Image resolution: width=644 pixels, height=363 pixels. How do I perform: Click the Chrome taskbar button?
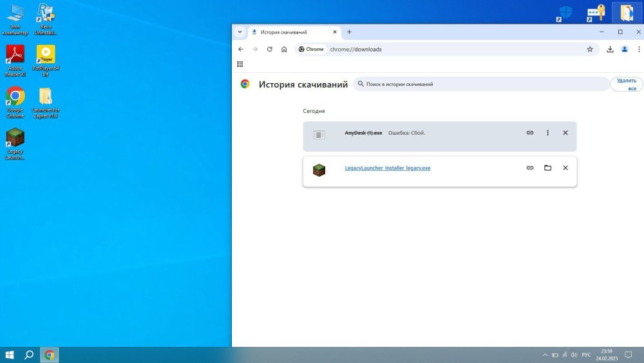coord(50,355)
